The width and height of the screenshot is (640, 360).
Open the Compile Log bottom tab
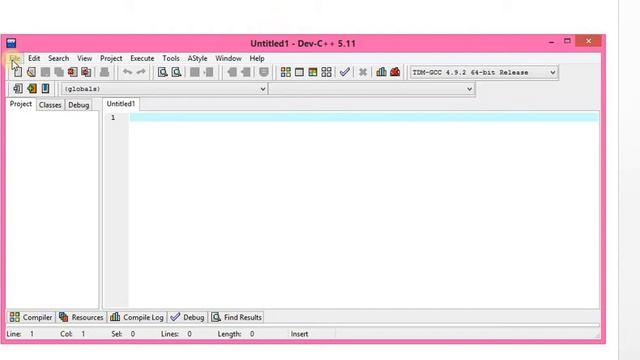pyautogui.click(x=137, y=317)
